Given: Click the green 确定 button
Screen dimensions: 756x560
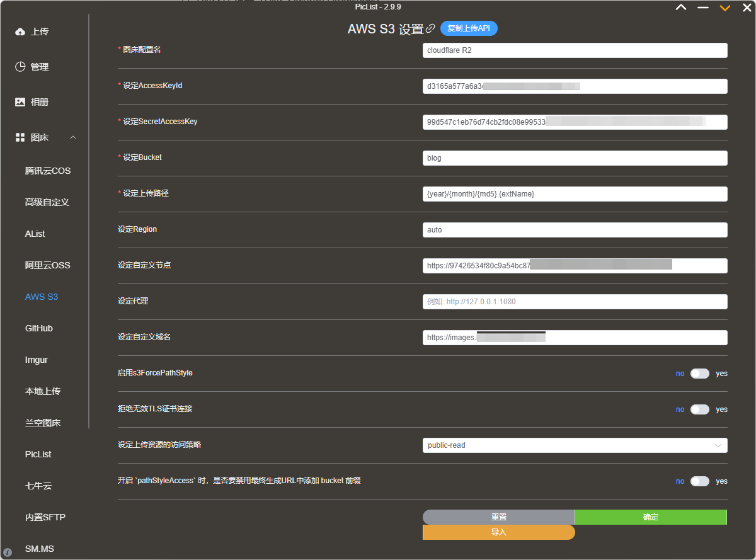Looking at the screenshot, I should point(651,517).
